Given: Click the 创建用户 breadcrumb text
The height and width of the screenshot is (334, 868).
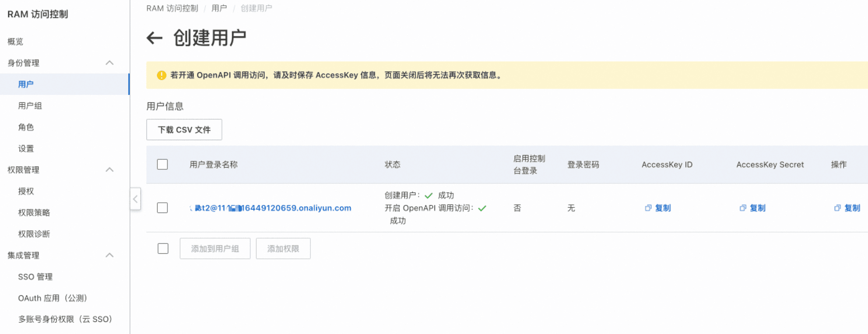Looking at the screenshot, I should (x=256, y=8).
